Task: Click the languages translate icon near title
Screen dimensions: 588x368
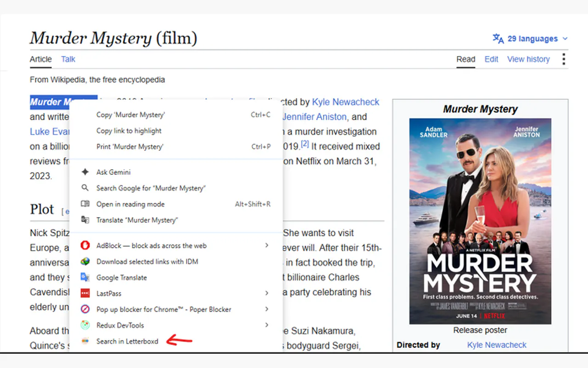Action: 498,39
